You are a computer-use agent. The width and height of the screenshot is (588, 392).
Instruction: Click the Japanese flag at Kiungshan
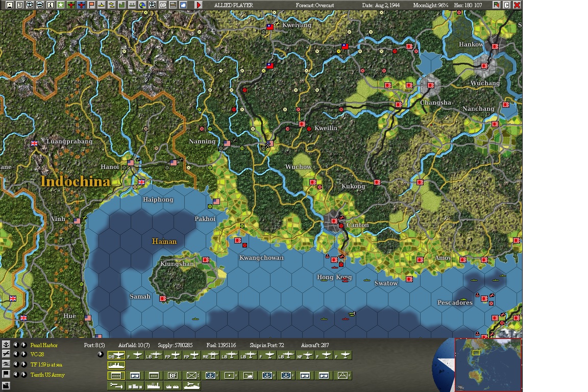pos(206,260)
